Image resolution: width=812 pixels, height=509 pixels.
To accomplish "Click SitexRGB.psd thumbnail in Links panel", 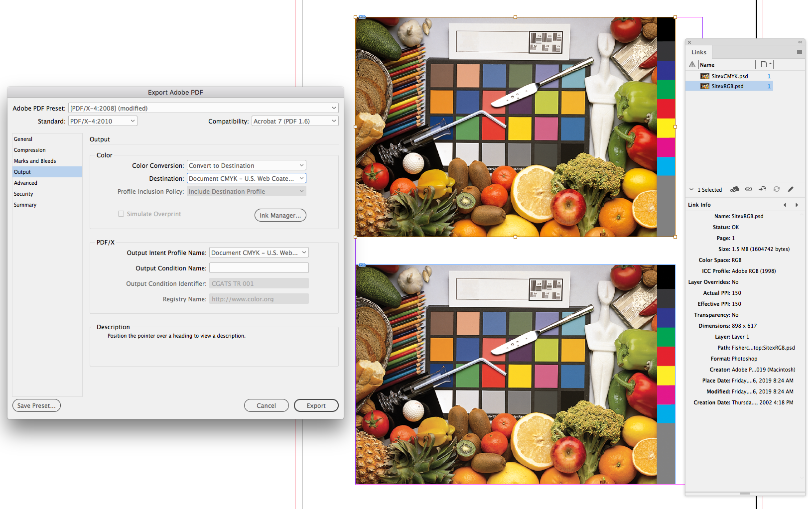I will [705, 86].
